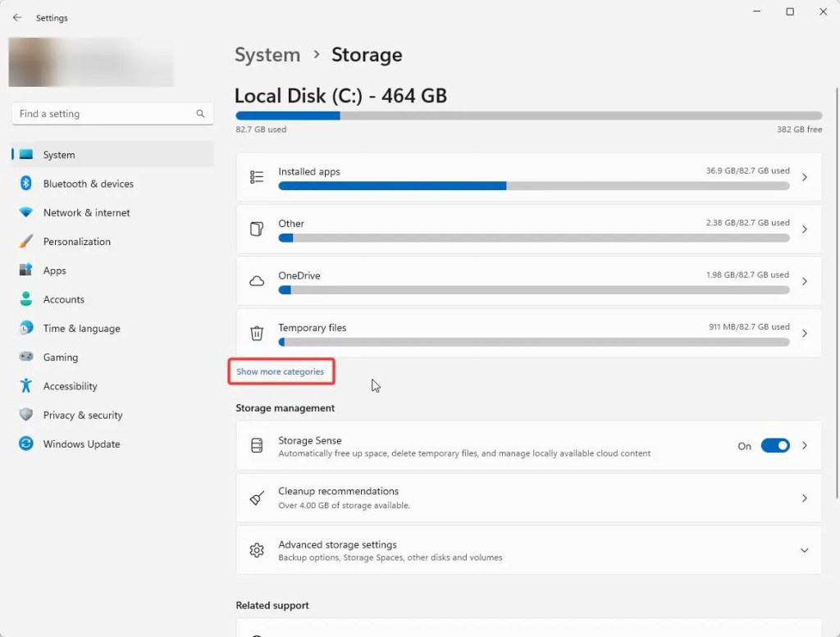Open Personalization settings
The width and height of the screenshot is (840, 637).
coord(112,241)
